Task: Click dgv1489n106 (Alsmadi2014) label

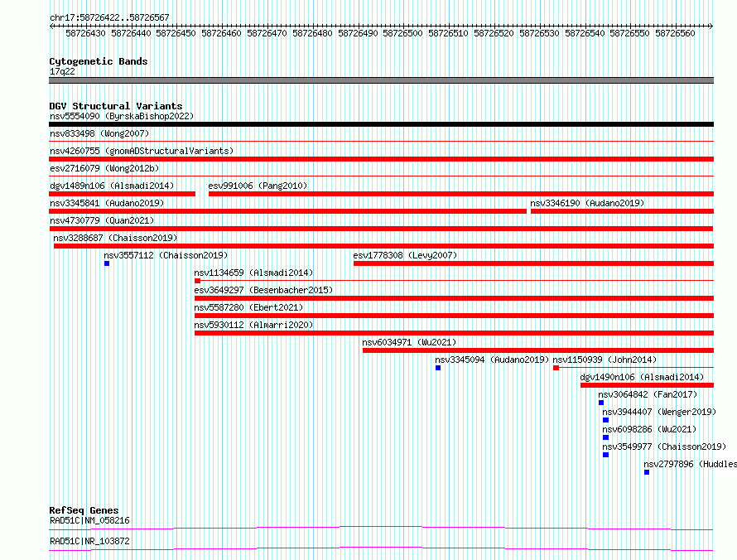Action: coord(112,186)
